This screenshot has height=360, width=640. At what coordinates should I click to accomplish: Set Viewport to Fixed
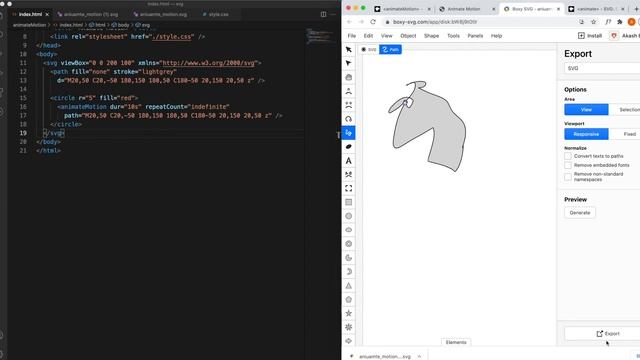coord(624,134)
